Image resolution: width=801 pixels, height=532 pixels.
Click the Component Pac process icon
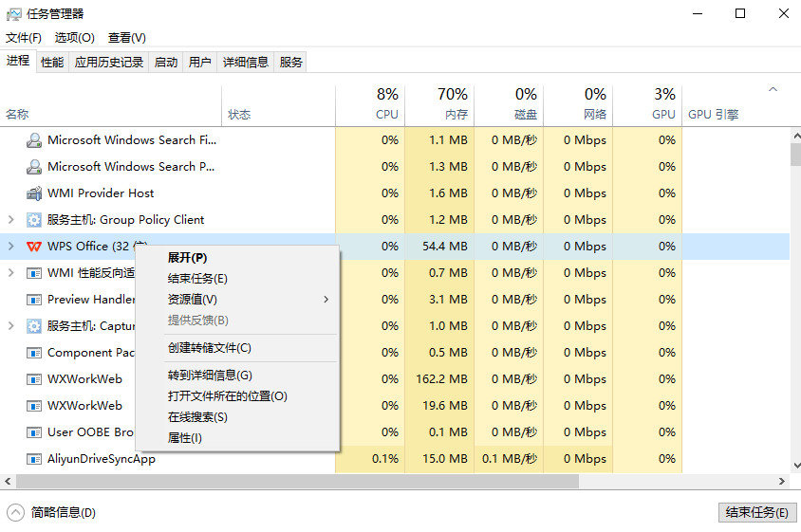[x=34, y=353]
